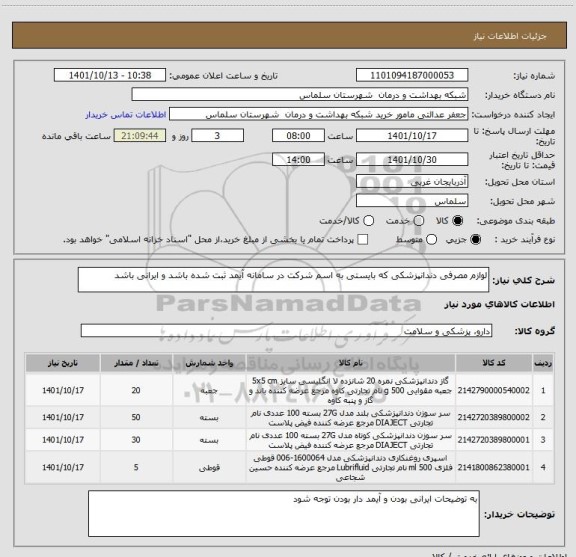Click the response deadline date 1401/10/17 field

(412, 136)
